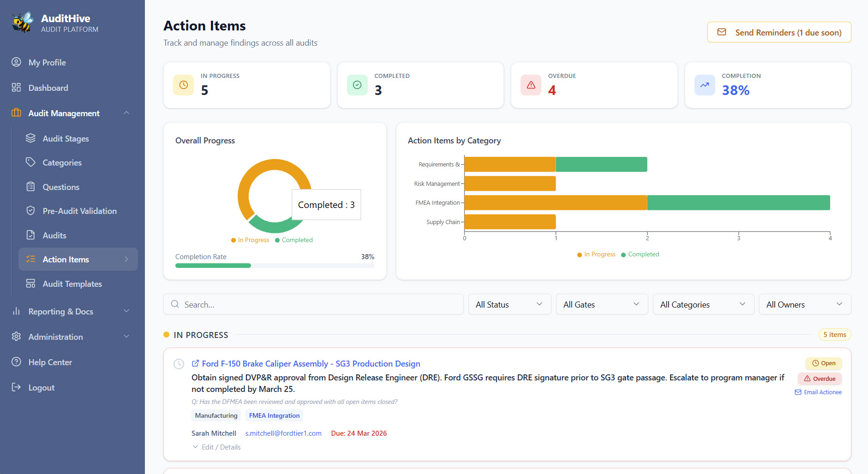The width and height of the screenshot is (868, 474).
Task: Click the external link icon beside Ford F-150
Action: tap(195, 363)
